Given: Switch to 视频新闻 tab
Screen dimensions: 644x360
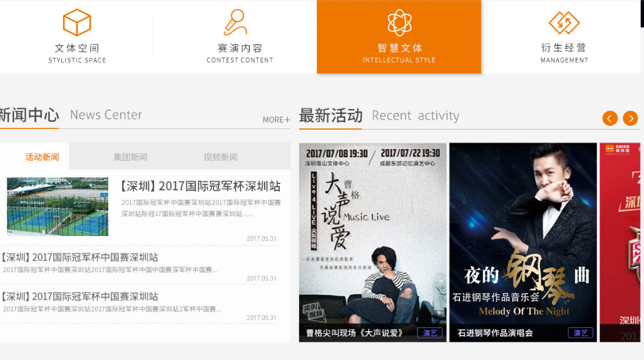Looking at the screenshot, I should click(x=220, y=157).
